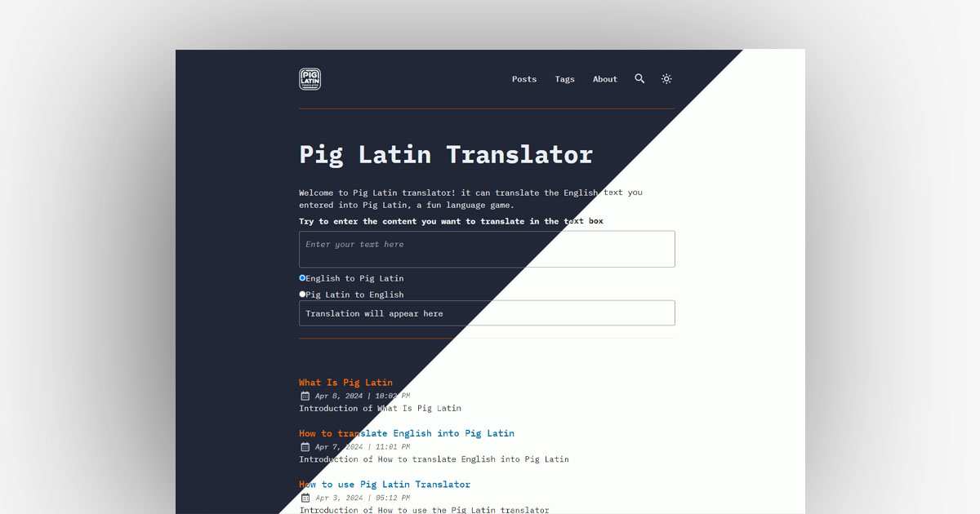This screenshot has height=514, width=980.
Task: Select the Pig Latin to English option
Action: (x=302, y=294)
